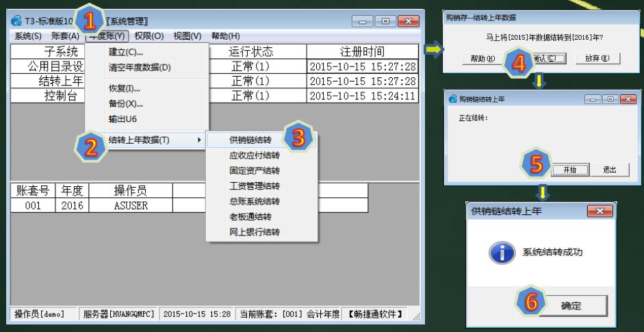The image size is (644, 332).
Task: Select operator ASUSER cell
Action: (131, 205)
